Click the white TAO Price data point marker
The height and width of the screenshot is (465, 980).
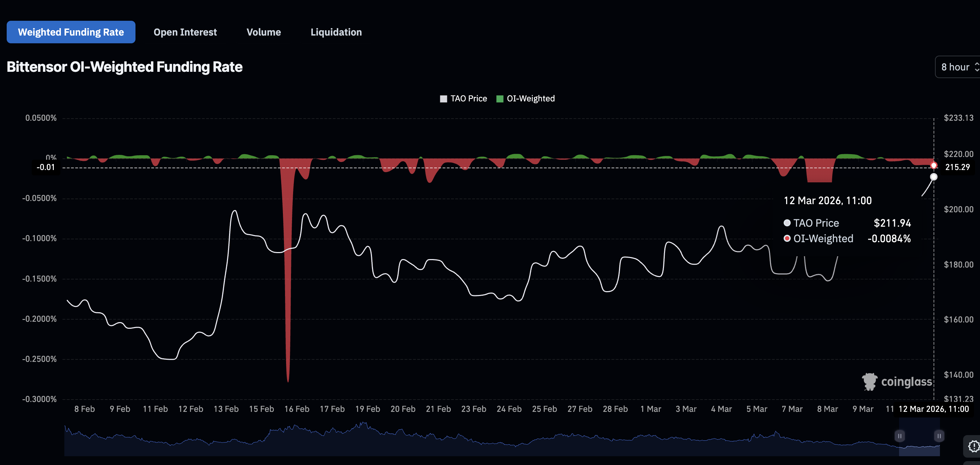tap(933, 177)
